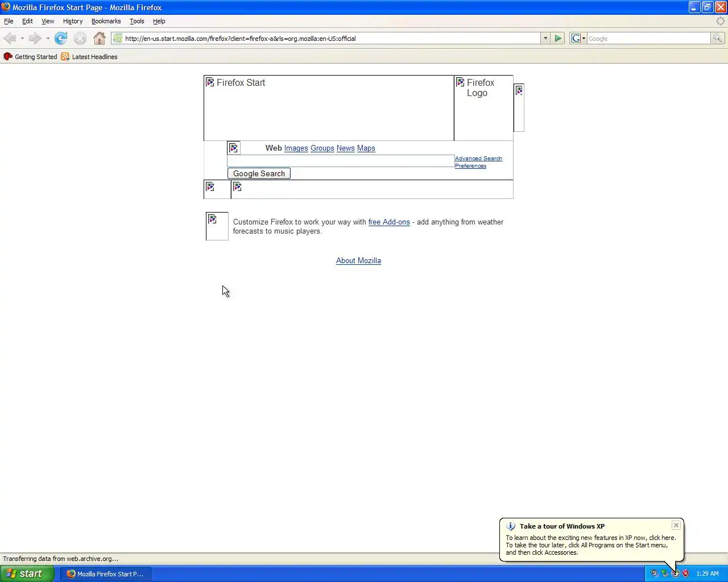Screen dimensions: 728x582
Task: Click the Google toolbar search box
Action: (648, 38)
